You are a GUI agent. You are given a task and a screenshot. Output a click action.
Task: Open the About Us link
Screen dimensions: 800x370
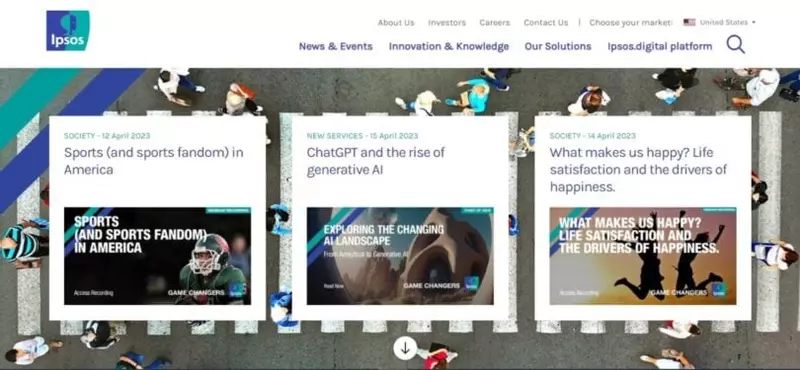click(x=396, y=22)
